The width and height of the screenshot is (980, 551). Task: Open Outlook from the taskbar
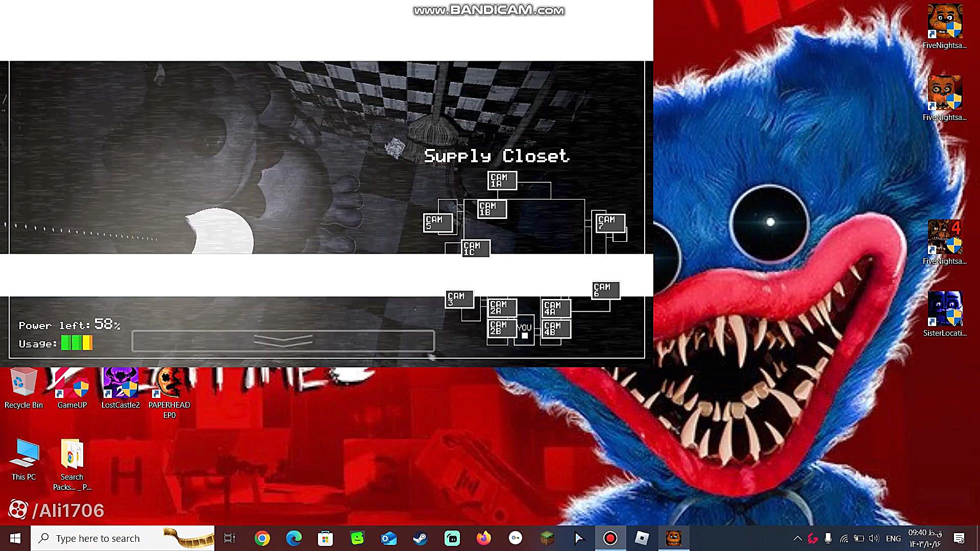[x=389, y=538]
